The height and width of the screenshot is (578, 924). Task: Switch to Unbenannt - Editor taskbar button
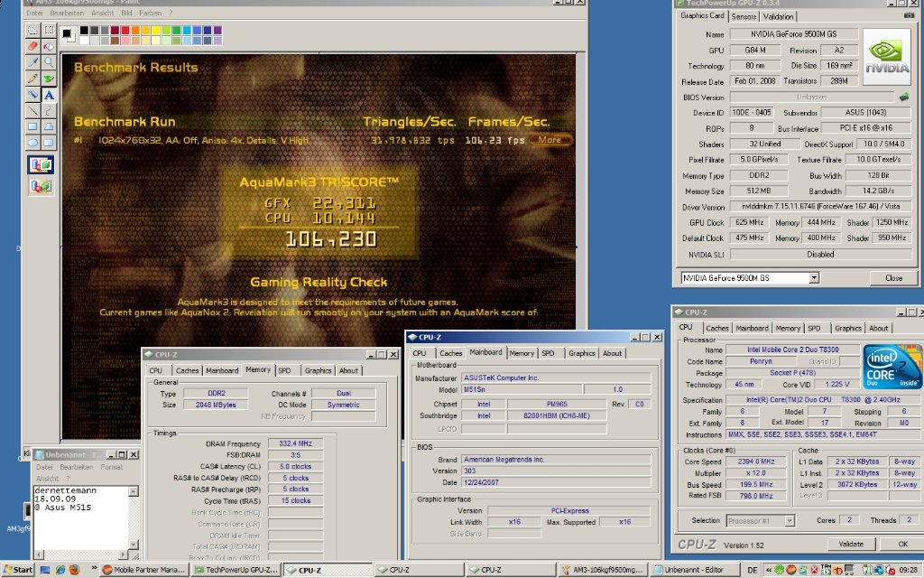(693, 570)
